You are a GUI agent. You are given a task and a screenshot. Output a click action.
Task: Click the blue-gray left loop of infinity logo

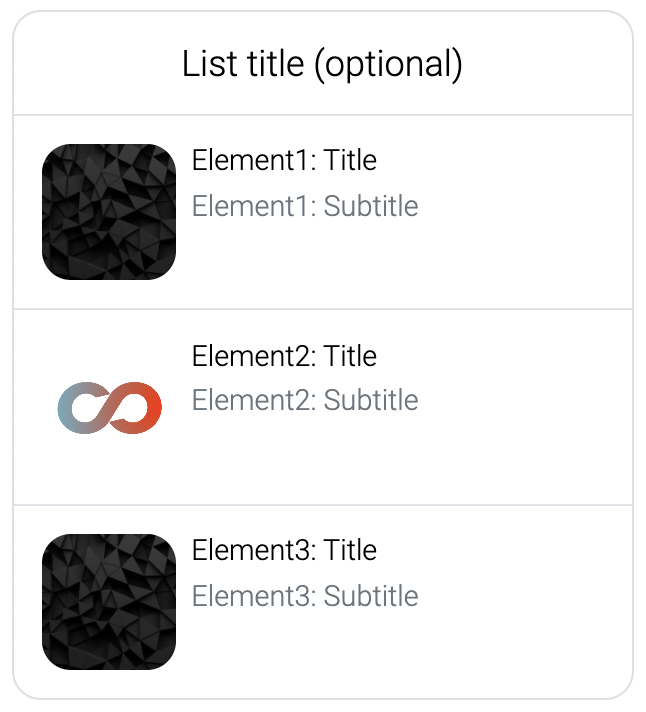83,408
